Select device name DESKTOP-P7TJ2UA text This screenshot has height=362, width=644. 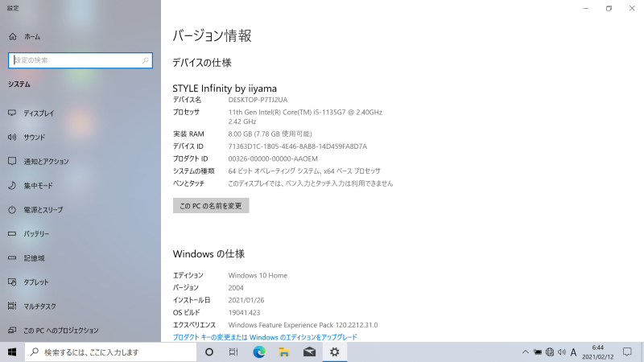click(258, 100)
